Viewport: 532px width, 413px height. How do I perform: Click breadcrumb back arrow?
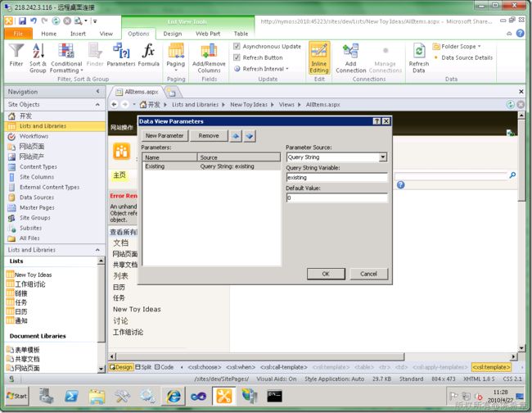tap(115, 104)
